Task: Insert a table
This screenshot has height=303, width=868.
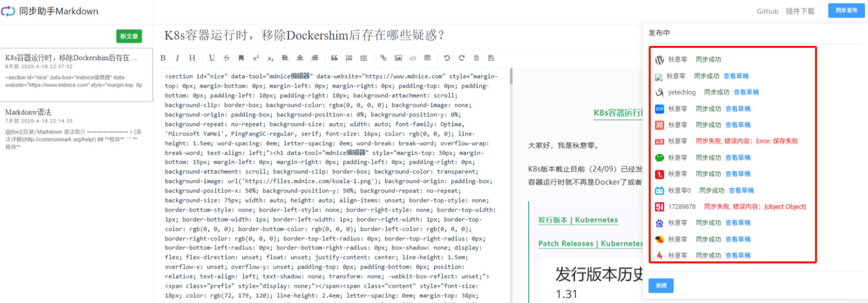Action: 427,58
